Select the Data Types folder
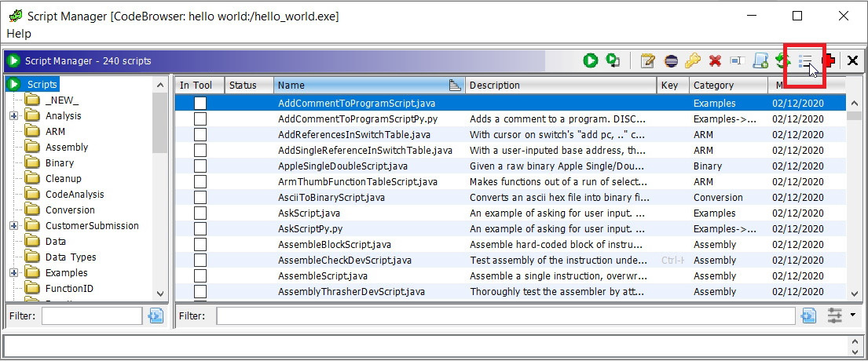The image size is (868, 361). 70,257
